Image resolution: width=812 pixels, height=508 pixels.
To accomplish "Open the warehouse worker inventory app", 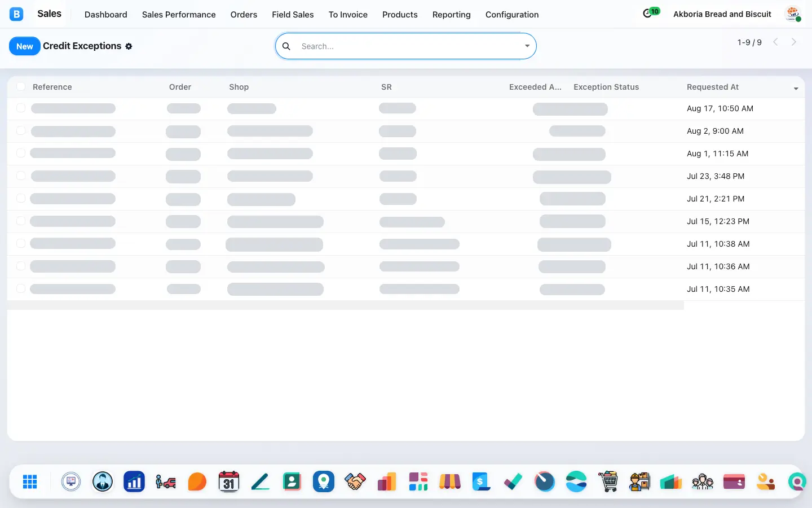I will (x=639, y=481).
